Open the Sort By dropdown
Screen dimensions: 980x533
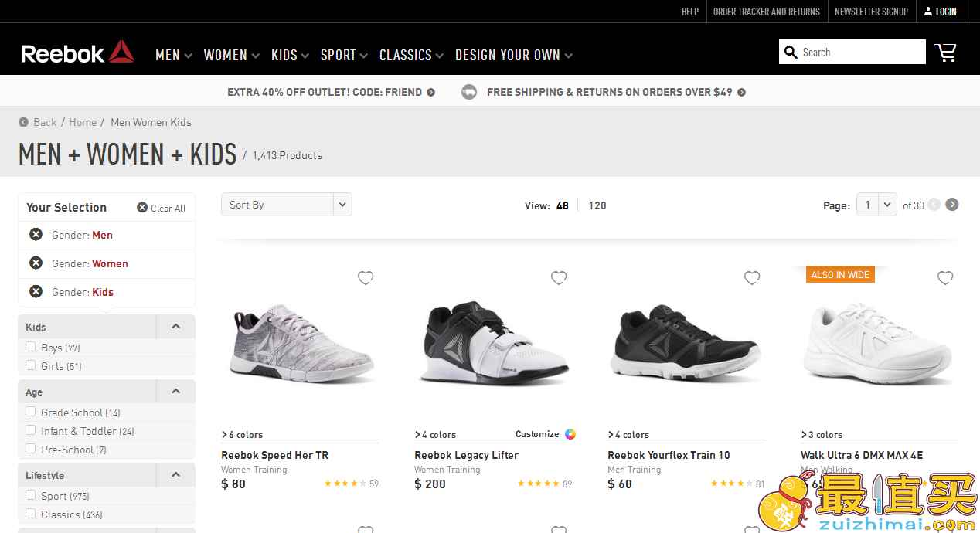pyautogui.click(x=287, y=205)
